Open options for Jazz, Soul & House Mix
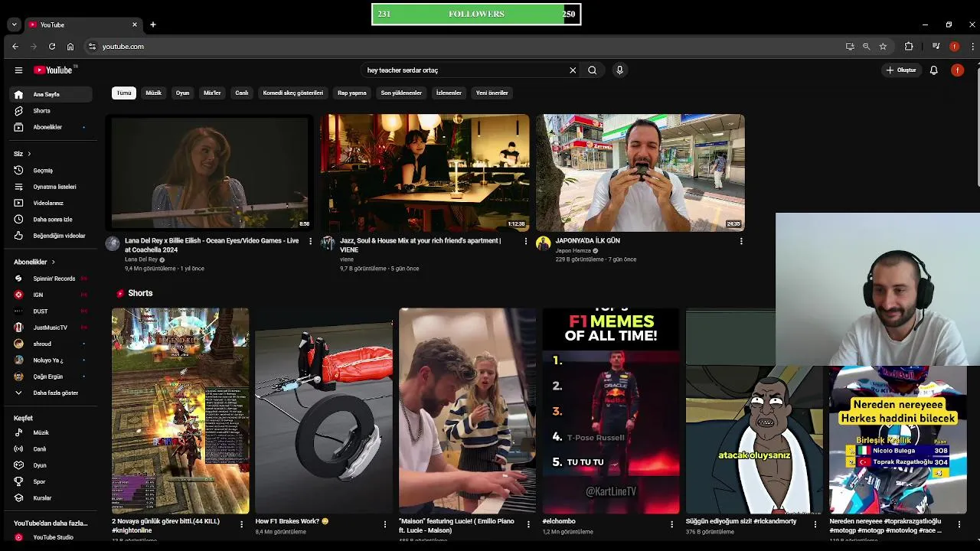980x551 pixels. click(525, 241)
